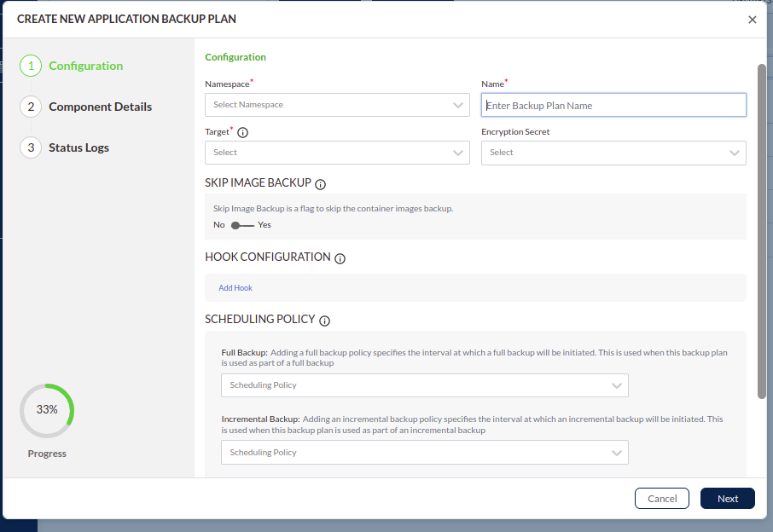Viewport: 773px width, 532px height.
Task: Open the Select Namespace dropdown
Action: pos(337,105)
